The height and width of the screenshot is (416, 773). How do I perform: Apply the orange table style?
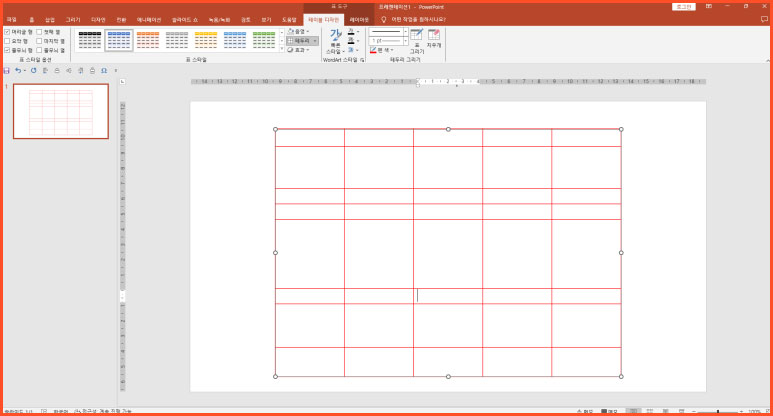coord(148,40)
